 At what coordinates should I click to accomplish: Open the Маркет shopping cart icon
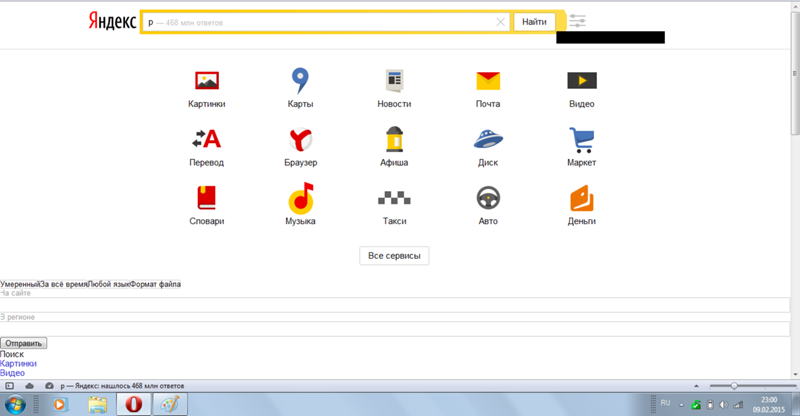click(582, 140)
